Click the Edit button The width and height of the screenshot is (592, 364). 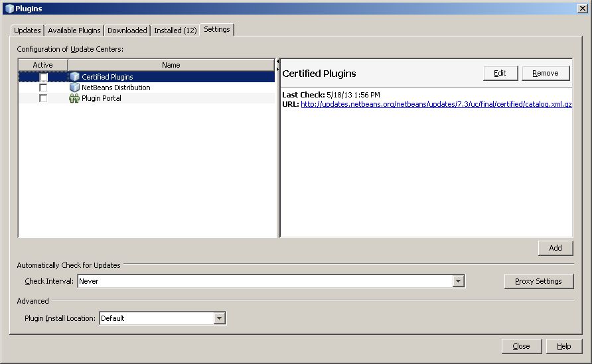(500, 73)
